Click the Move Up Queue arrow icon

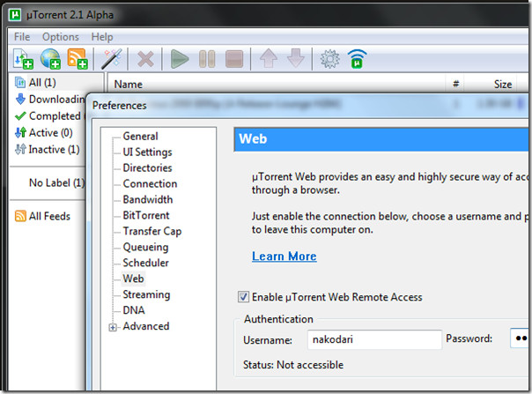[x=269, y=58]
